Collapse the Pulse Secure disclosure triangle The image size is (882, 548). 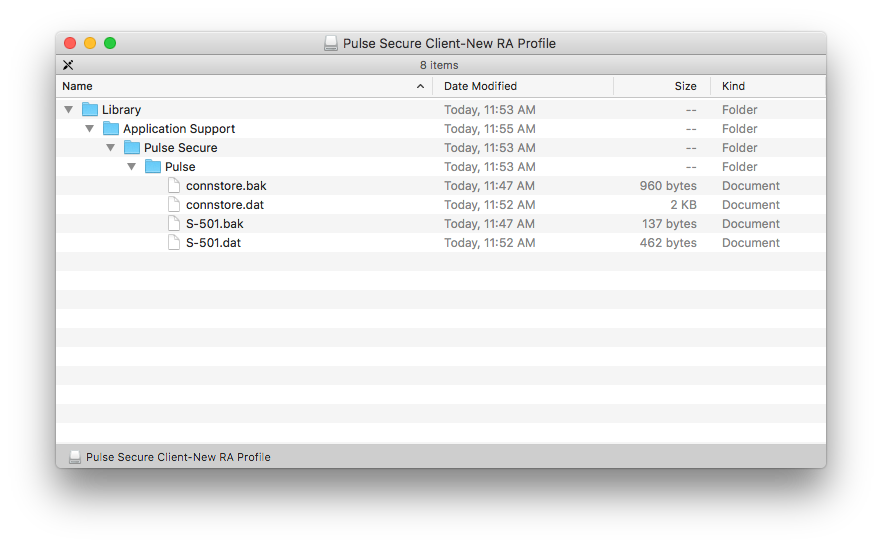click(111, 147)
